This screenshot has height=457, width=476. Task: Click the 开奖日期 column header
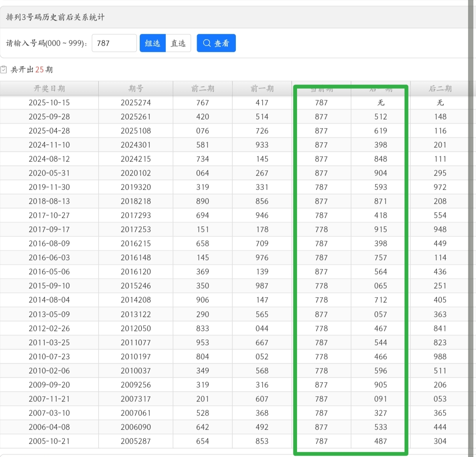tap(49, 88)
